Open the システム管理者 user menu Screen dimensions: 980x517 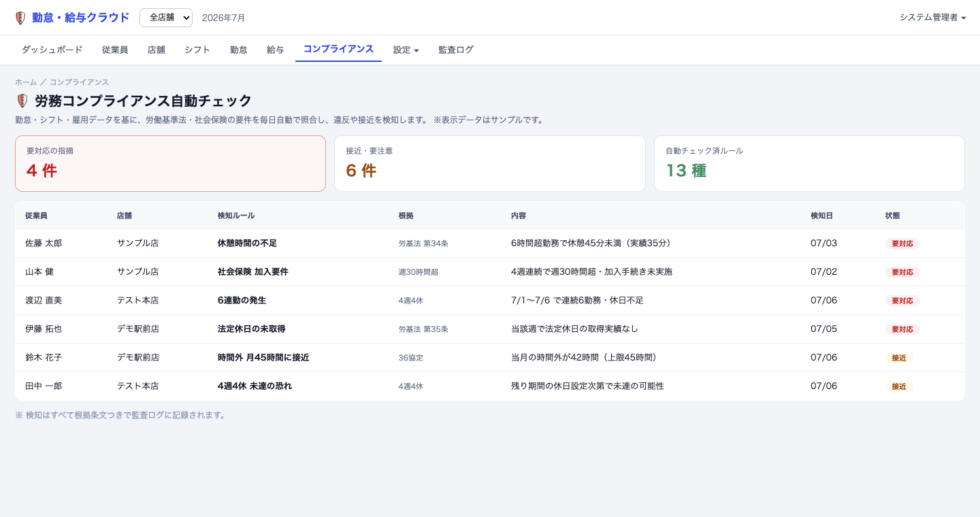(x=932, y=18)
